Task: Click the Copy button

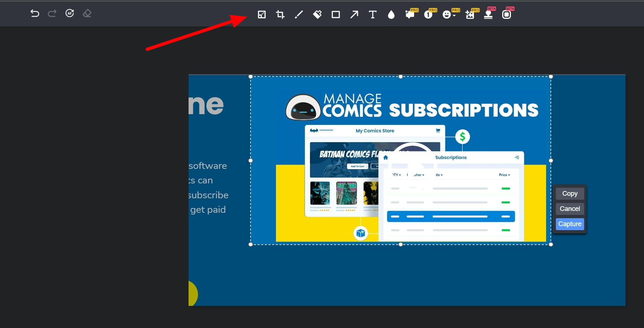Action: pos(570,194)
